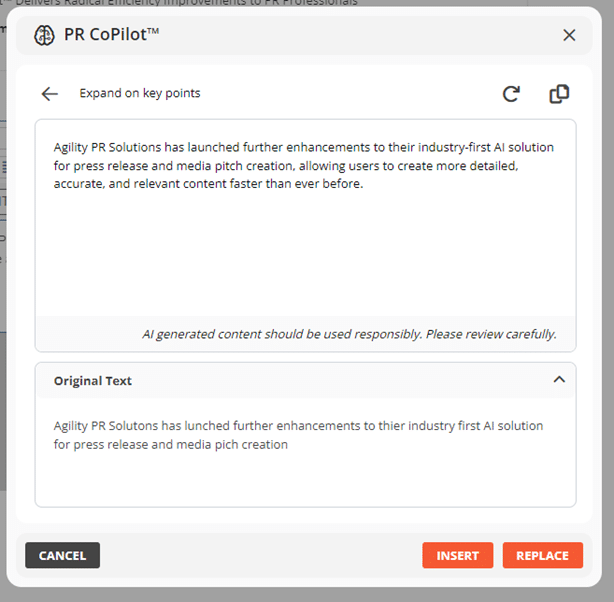Click inside the AI generated paragraph
This screenshot has width=614, height=602.
[300, 165]
